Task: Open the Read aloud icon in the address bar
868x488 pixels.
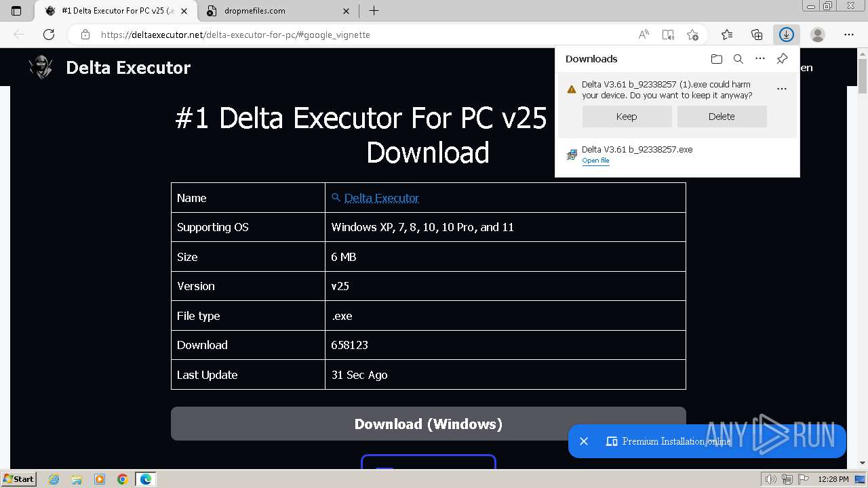Action: pyautogui.click(x=644, y=35)
